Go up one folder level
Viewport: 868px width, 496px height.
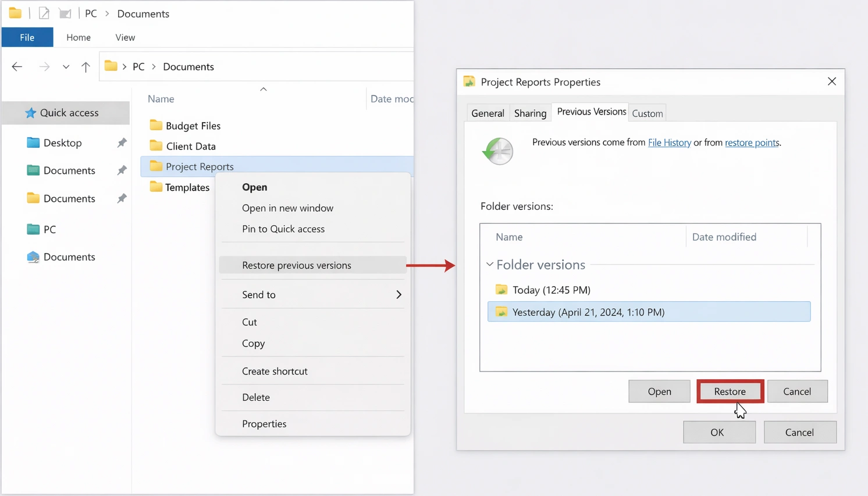pyautogui.click(x=86, y=67)
